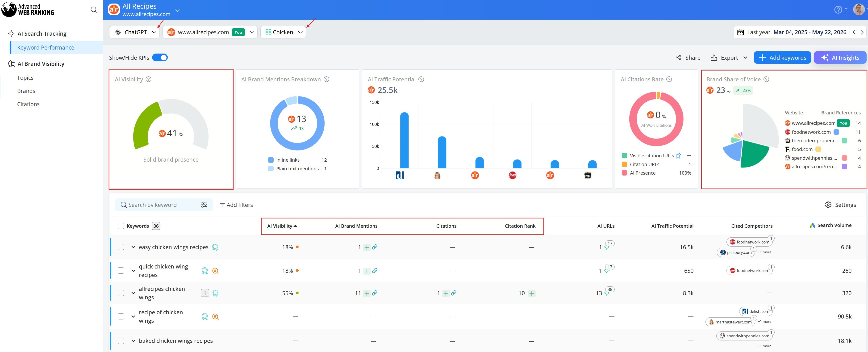Open the Chicken keyword group dropdown
868x352 pixels.
283,32
